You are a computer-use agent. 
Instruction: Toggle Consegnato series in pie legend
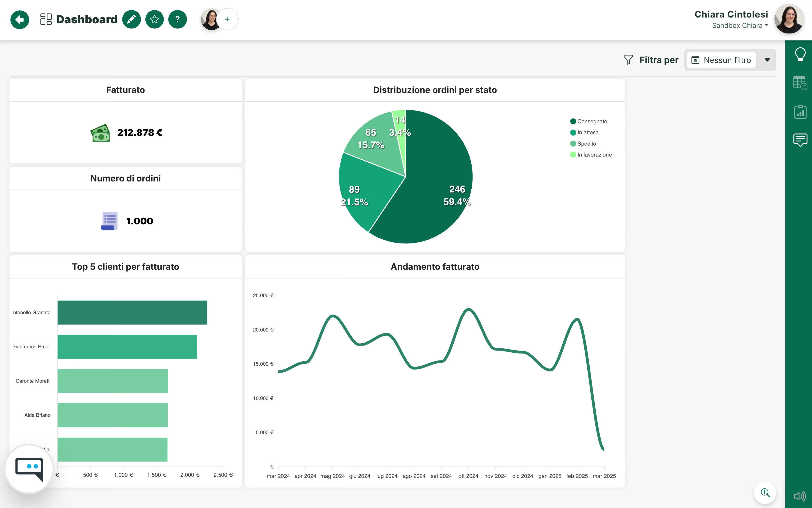coord(592,121)
